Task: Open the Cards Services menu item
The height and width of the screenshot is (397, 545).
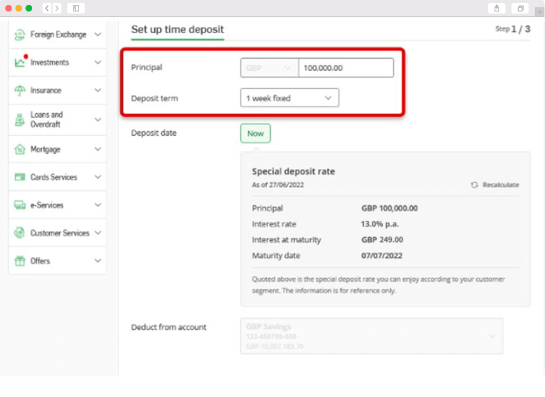Action: (58, 177)
